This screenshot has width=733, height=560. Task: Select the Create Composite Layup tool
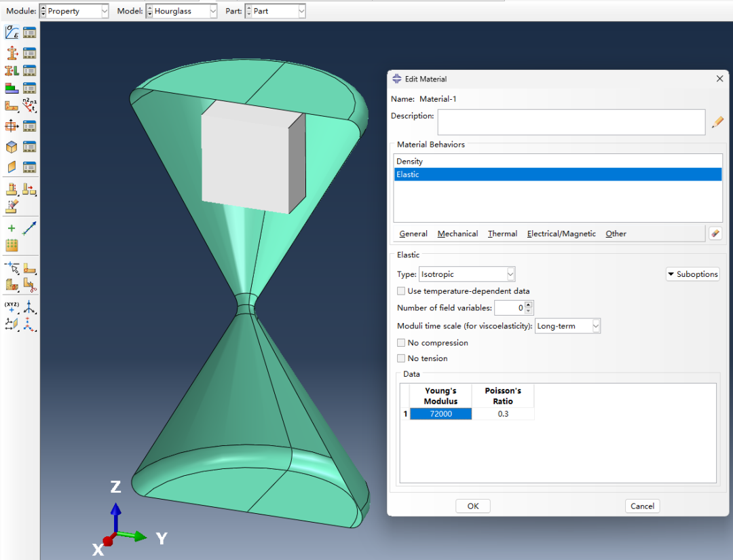point(12,88)
